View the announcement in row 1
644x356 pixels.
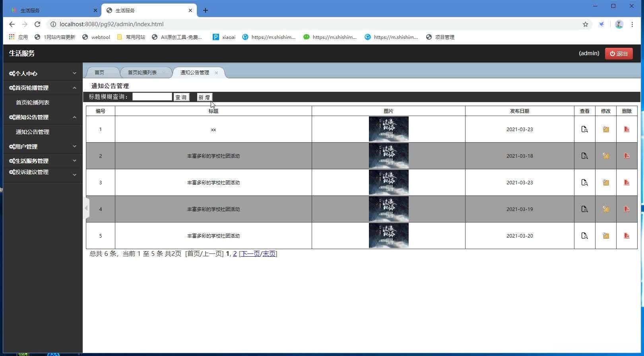pyautogui.click(x=584, y=129)
